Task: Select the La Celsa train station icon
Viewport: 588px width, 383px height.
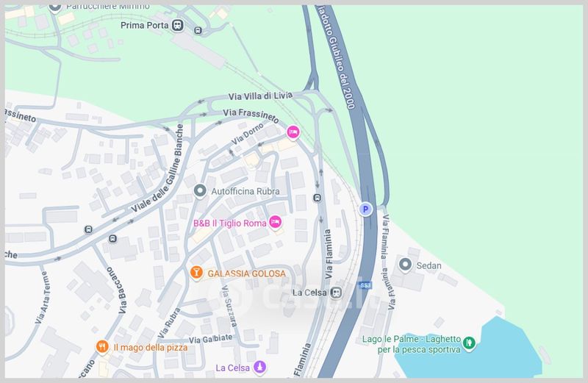Action: point(336,293)
